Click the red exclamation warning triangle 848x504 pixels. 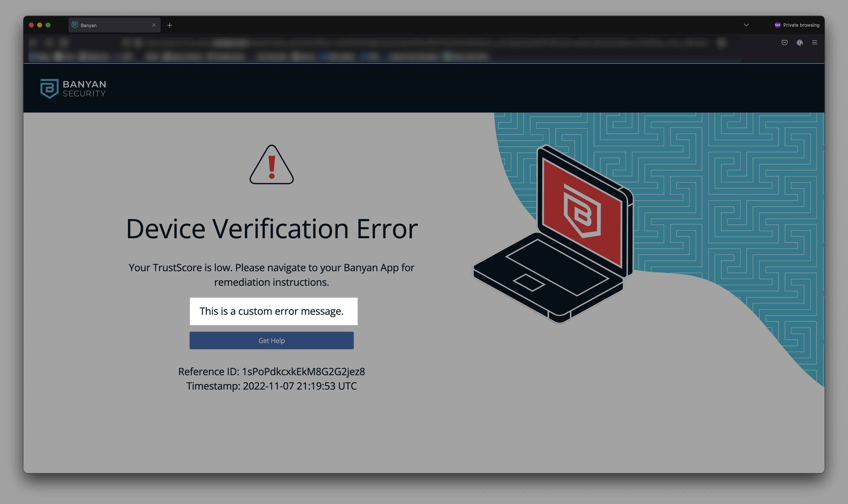click(271, 165)
